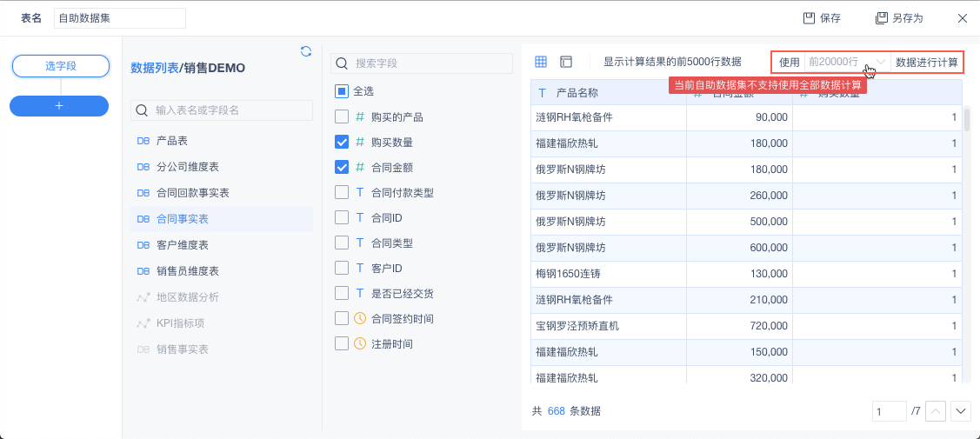Go to the next page arrow
The height and width of the screenshot is (439, 980).
coord(961,411)
